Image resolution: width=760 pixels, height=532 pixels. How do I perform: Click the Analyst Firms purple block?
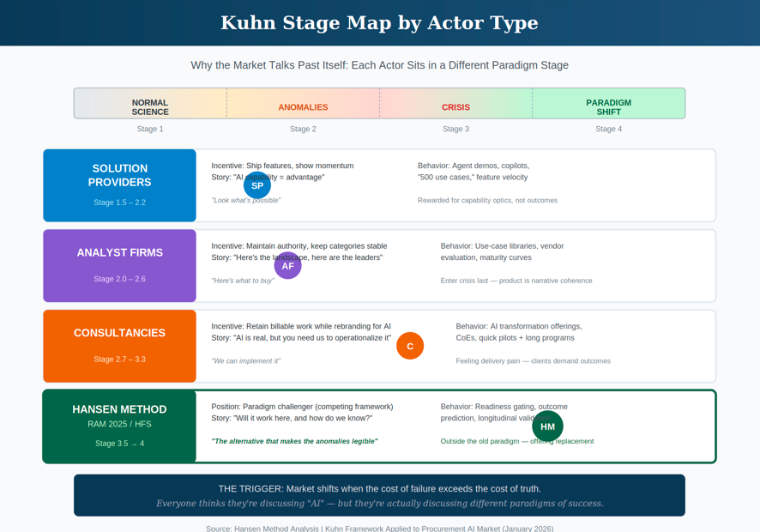coord(120,266)
